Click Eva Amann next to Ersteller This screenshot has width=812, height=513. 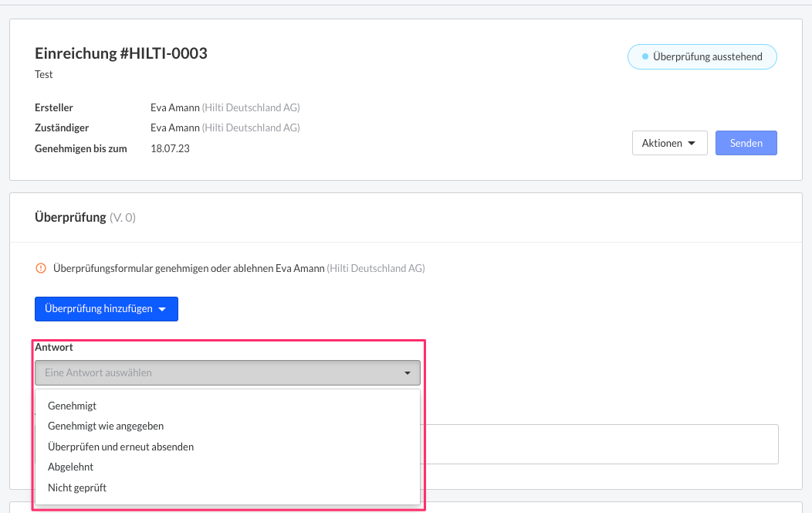[x=175, y=108]
